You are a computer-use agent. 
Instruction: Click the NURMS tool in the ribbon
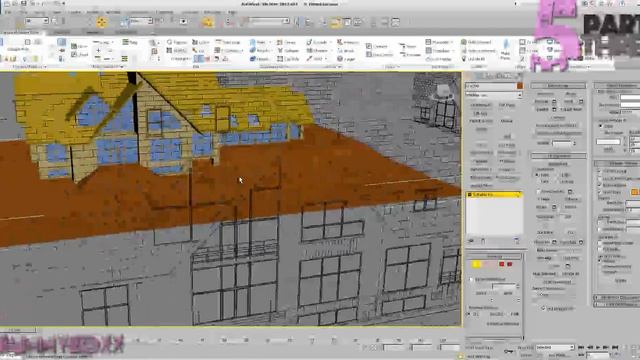point(177,51)
